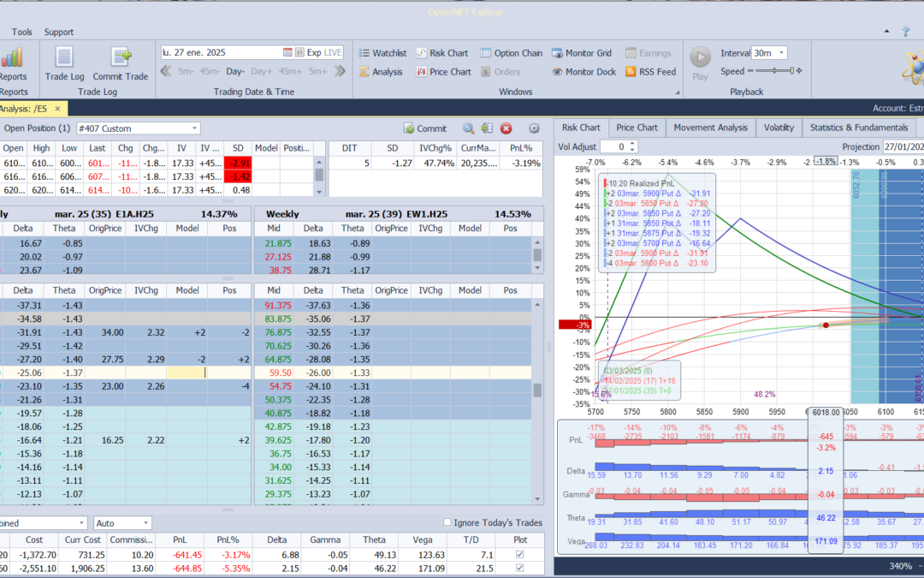Open the #407 Custom position dropdown
This screenshot has width=924, height=578.
coord(194,128)
